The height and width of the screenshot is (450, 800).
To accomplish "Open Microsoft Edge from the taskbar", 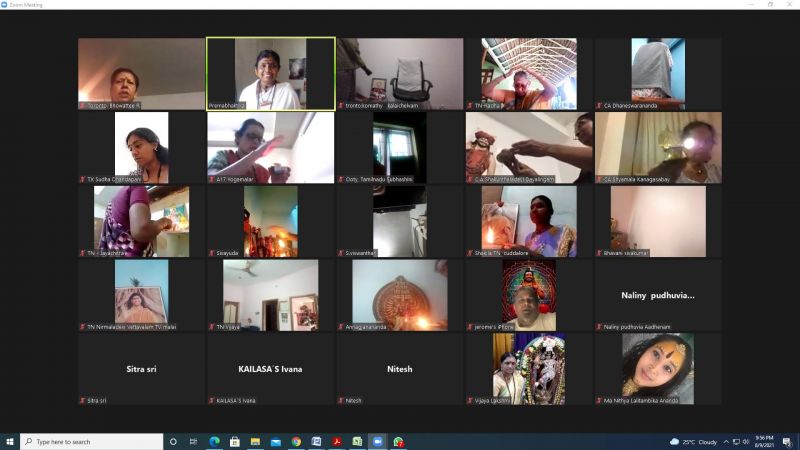I will [x=214, y=441].
